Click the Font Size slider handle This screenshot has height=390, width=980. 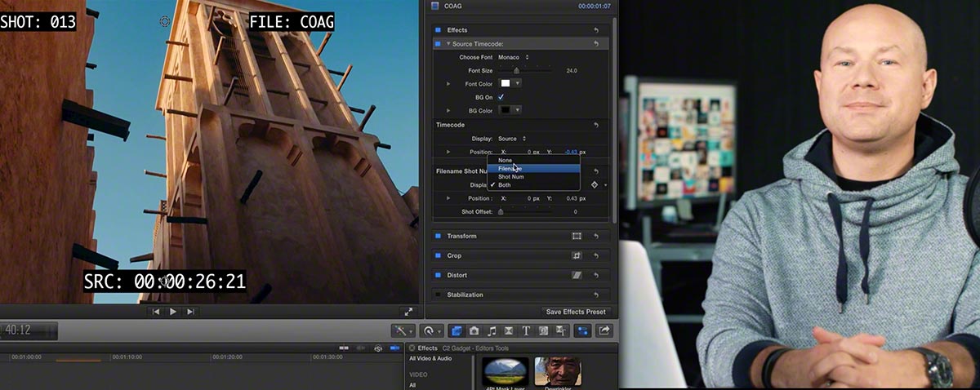[516, 71]
